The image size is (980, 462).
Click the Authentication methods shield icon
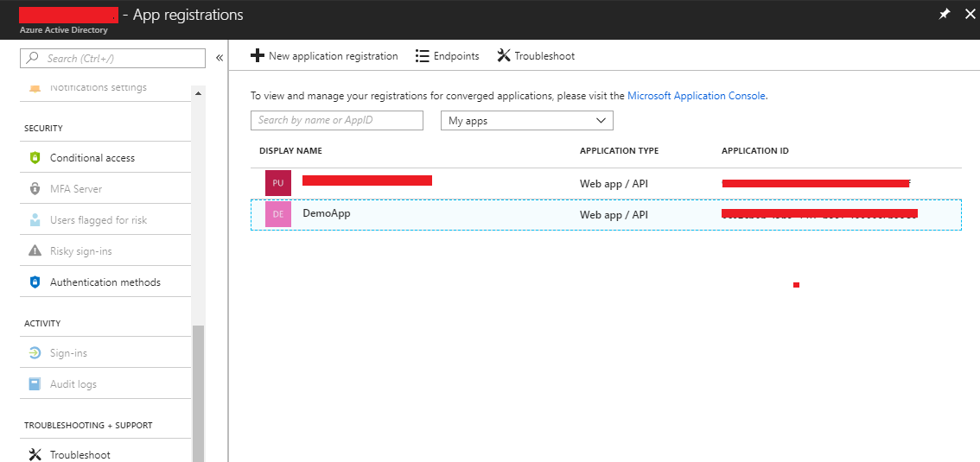(35, 282)
